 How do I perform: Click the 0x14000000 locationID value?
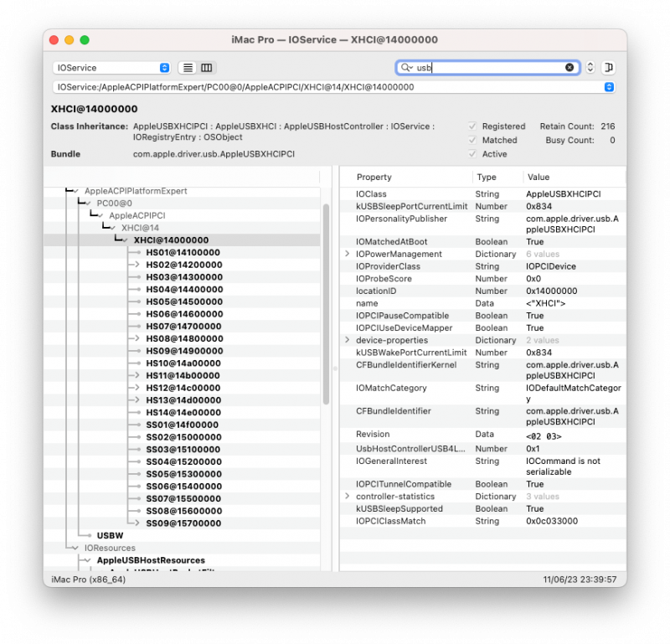(x=551, y=291)
